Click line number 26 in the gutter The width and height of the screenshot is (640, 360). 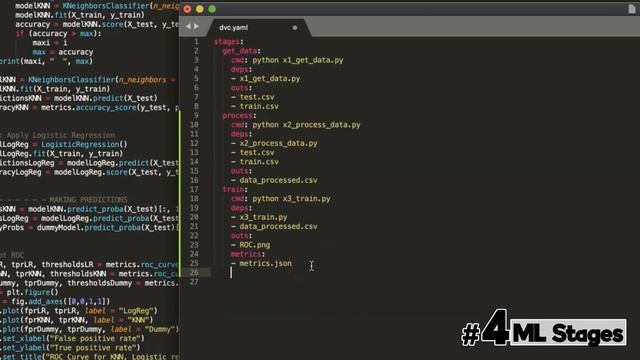point(194,273)
